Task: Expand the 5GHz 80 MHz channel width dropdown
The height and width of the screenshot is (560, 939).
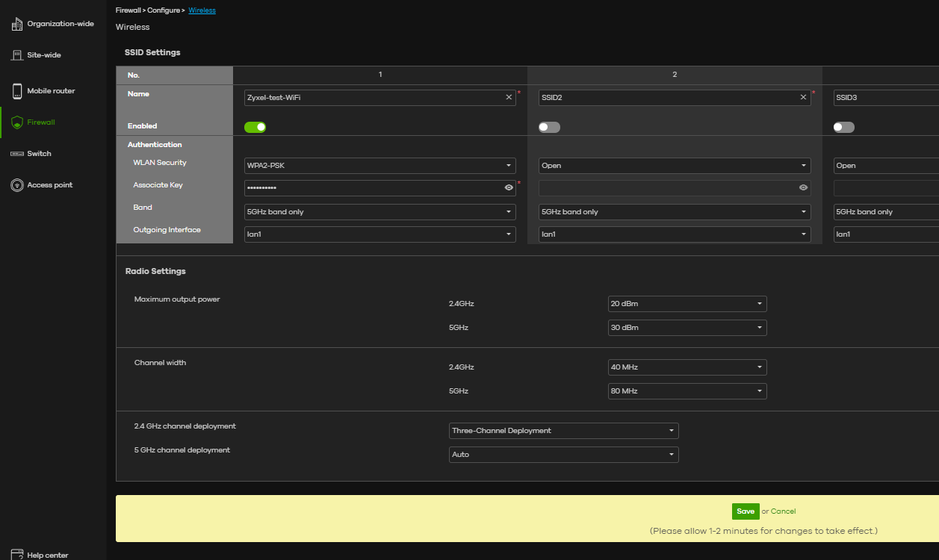Action: [x=687, y=391]
